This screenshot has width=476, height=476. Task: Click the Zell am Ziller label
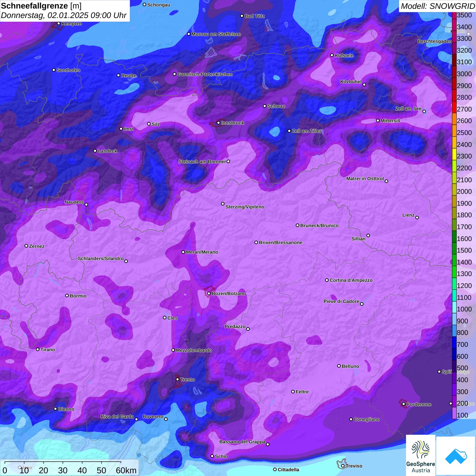(x=306, y=131)
